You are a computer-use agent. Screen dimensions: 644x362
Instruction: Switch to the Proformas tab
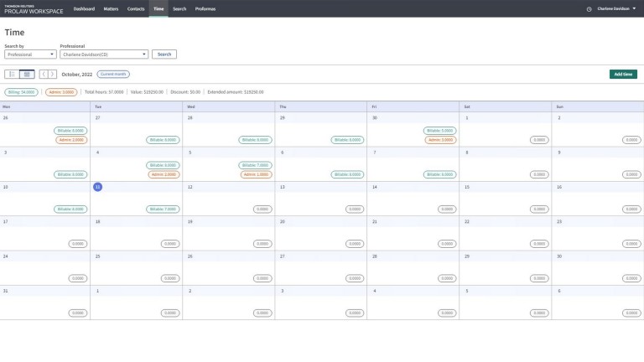coord(205,8)
